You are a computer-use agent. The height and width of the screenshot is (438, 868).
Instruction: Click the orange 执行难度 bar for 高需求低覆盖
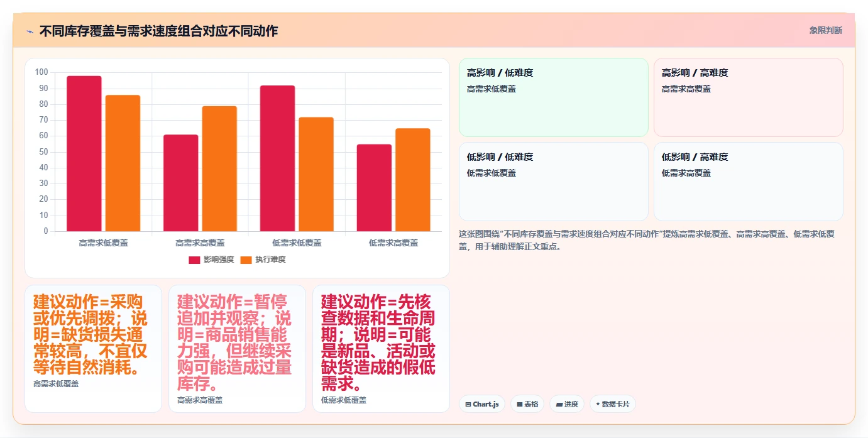click(123, 163)
